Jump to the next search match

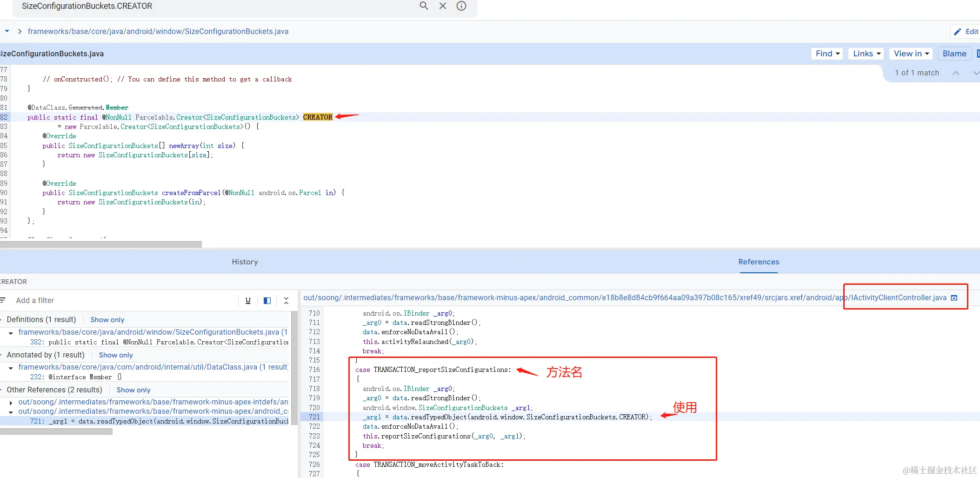click(x=976, y=73)
